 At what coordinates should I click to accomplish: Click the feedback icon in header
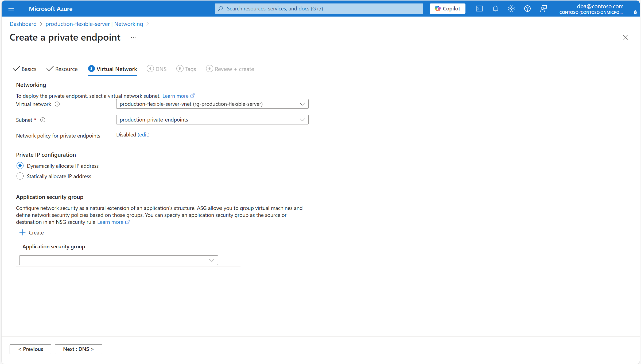tap(543, 9)
